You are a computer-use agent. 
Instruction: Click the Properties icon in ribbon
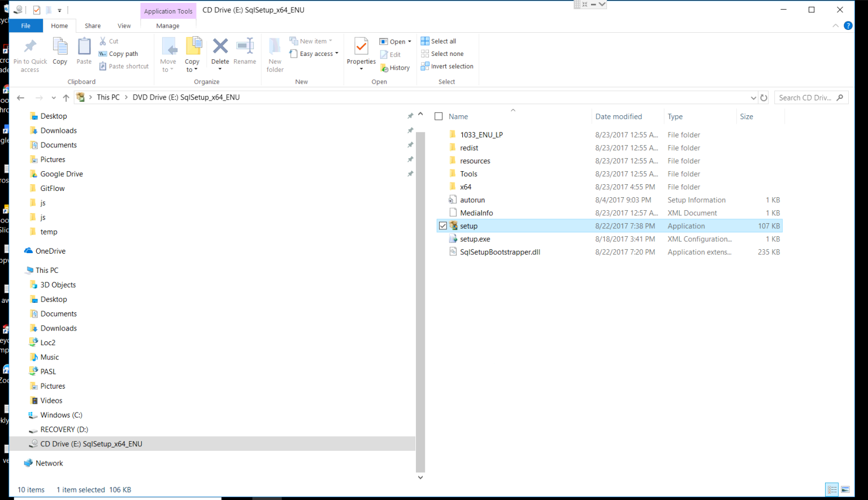tap(361, 47)
